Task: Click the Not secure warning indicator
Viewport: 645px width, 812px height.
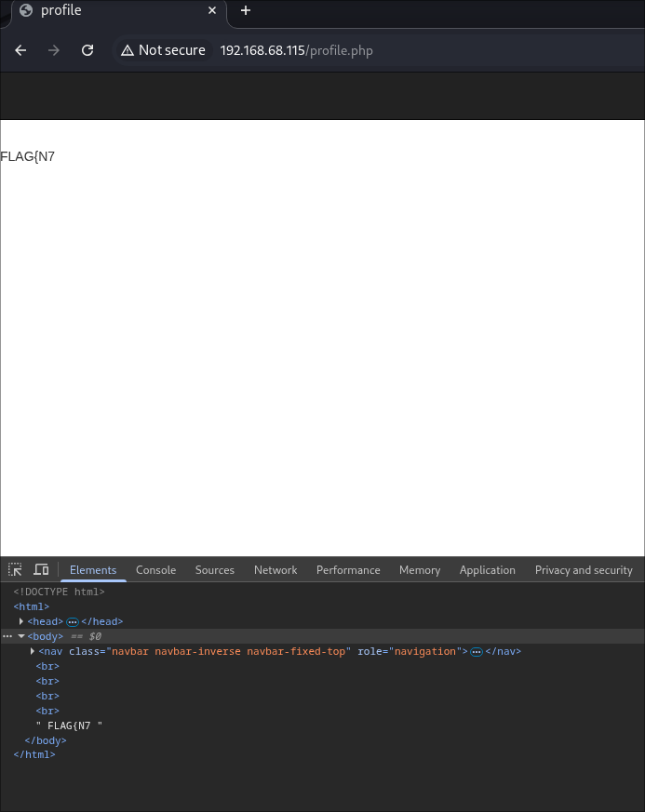Action: [163, 50]
